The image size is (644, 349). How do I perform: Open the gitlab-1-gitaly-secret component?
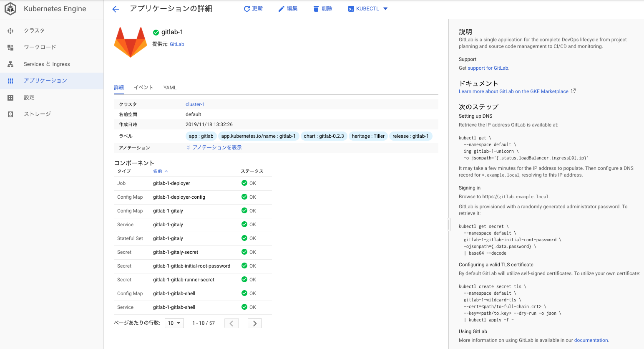coord(176,252)
